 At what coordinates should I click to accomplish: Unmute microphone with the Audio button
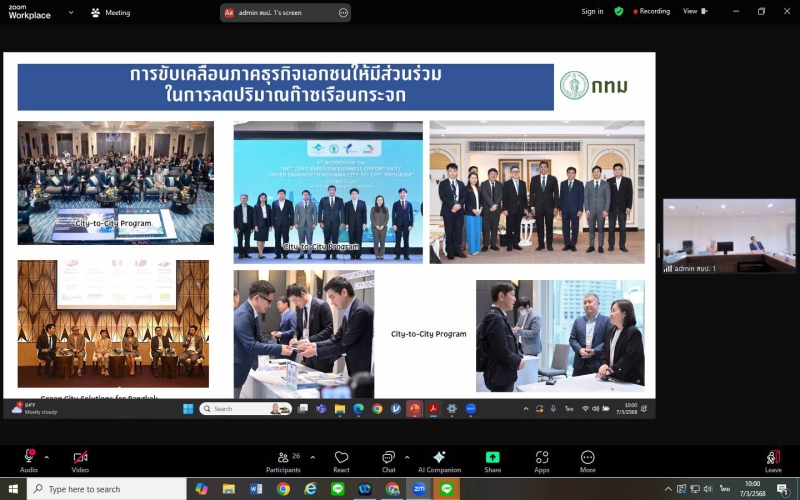coord(29,459)
